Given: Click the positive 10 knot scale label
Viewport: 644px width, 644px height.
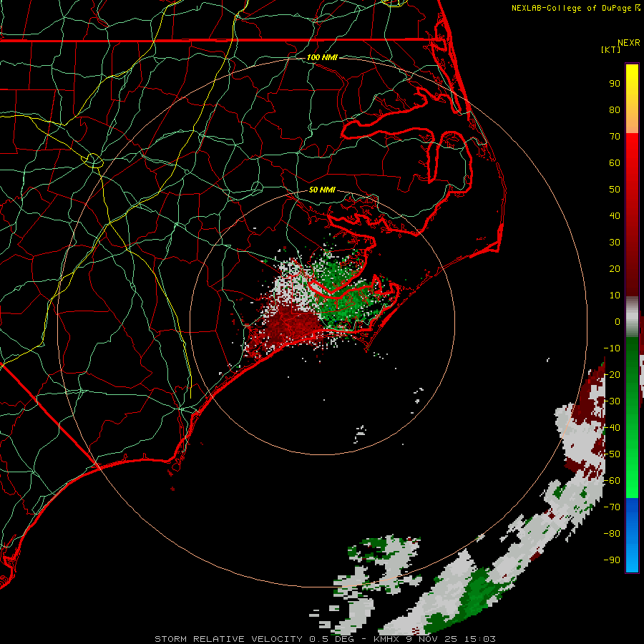Looking at the screenshot, I should 615,296.
